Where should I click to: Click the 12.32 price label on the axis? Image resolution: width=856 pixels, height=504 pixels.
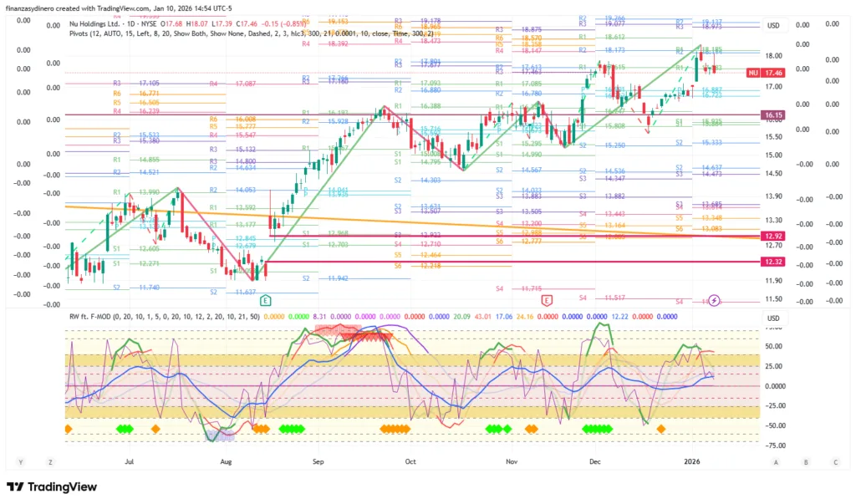click(772, 262)
